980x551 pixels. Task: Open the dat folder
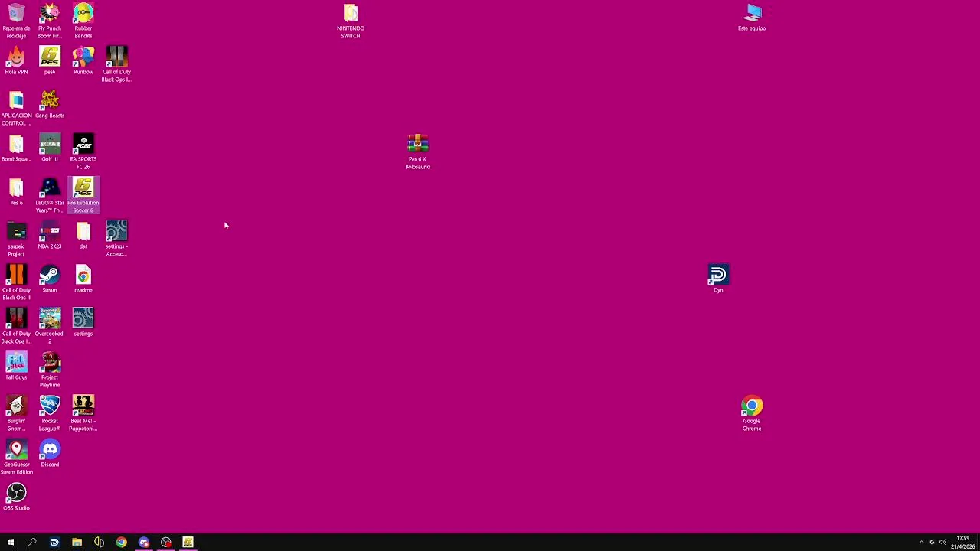[83, 236]
